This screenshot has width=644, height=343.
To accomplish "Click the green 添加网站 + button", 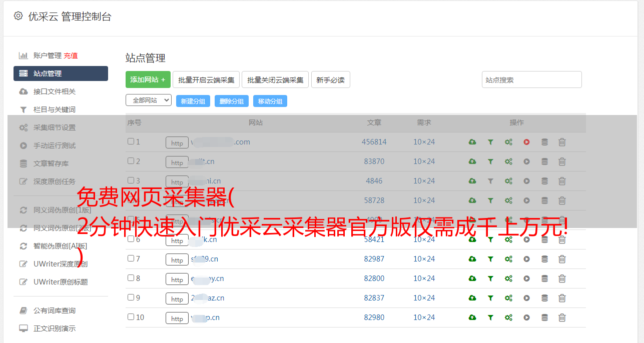I will (x=148, y=79).
